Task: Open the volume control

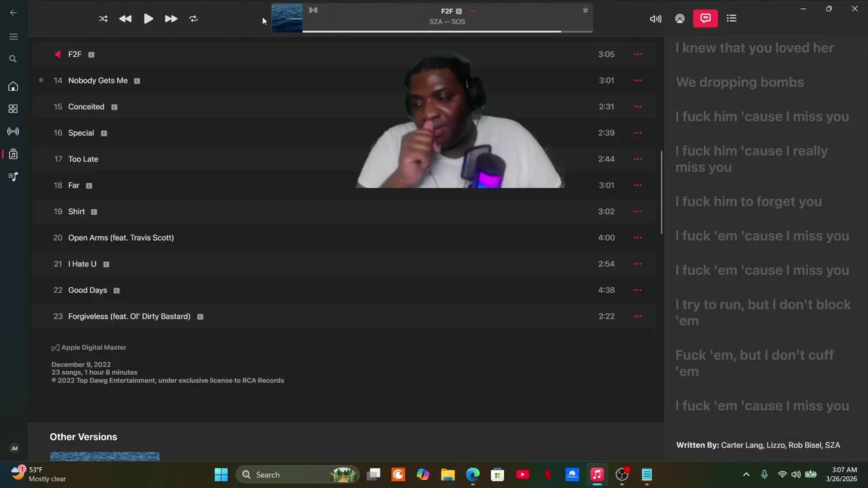Action: tap(656, 19)
